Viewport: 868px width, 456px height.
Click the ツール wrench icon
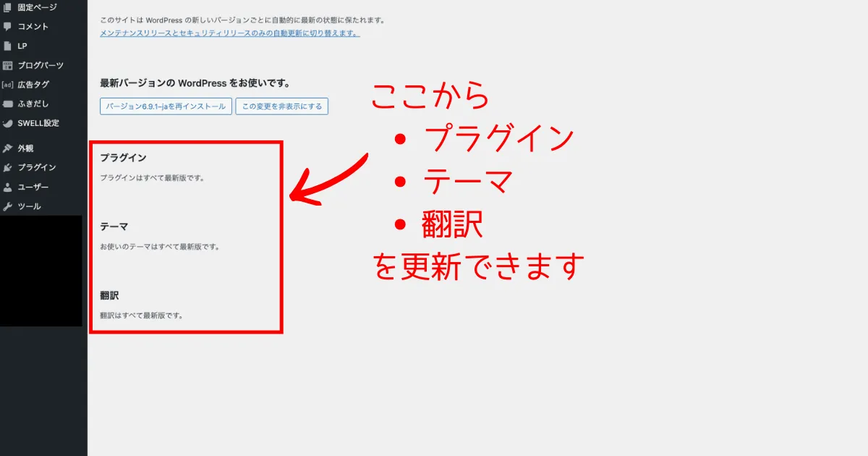pos(8,206)
